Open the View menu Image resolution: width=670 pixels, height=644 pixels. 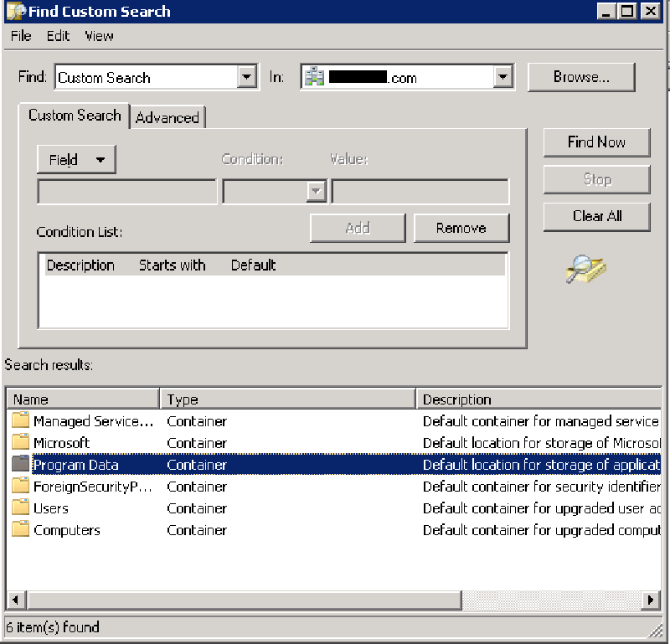click(x=99, y=36)
